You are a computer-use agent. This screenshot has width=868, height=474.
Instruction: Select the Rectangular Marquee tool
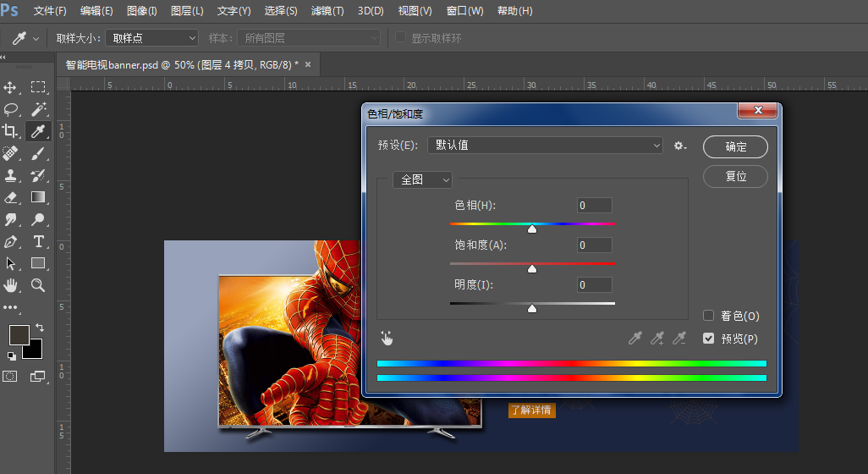(37, 87)
